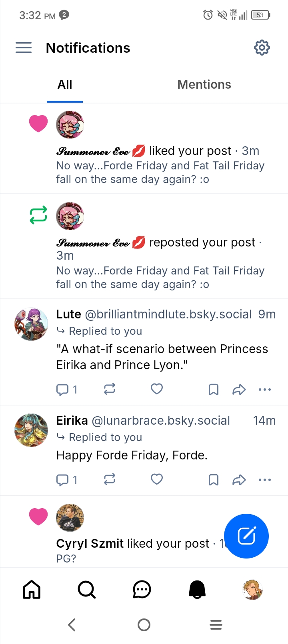Repost Eirika's reply
This screenshot has width=288, height=644.
(110, 479)
